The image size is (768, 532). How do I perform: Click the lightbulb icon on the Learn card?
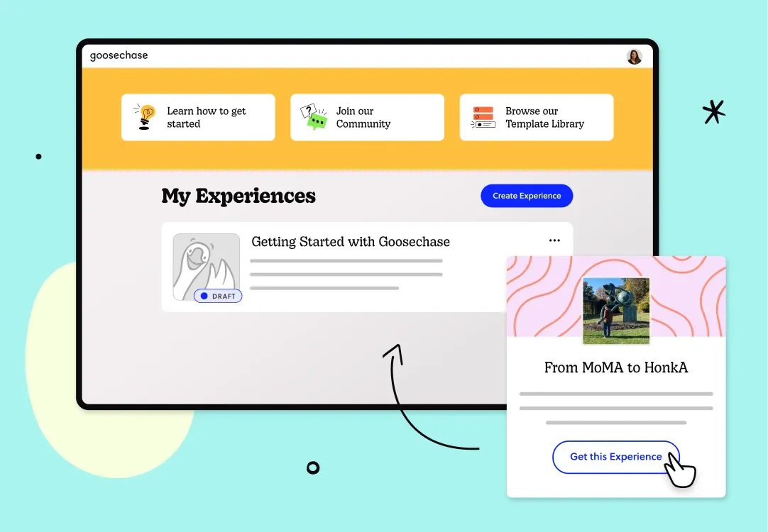coord(145,117)
